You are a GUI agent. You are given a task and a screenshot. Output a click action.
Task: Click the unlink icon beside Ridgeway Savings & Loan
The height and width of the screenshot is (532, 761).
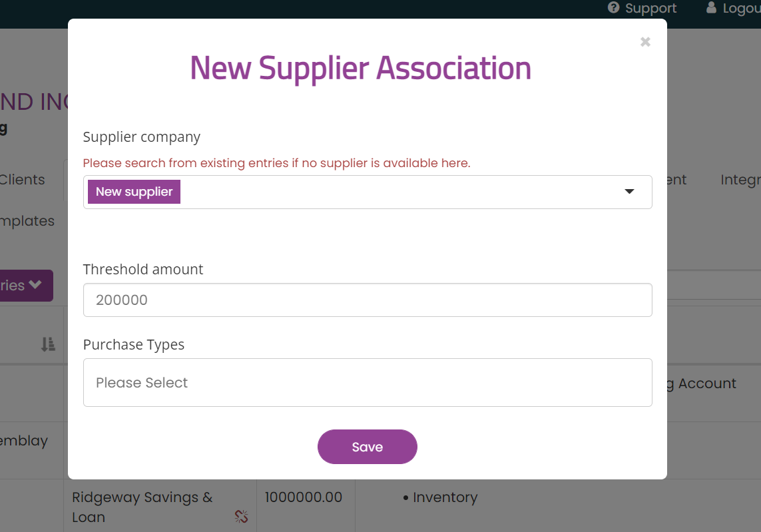tap(241, 516)
